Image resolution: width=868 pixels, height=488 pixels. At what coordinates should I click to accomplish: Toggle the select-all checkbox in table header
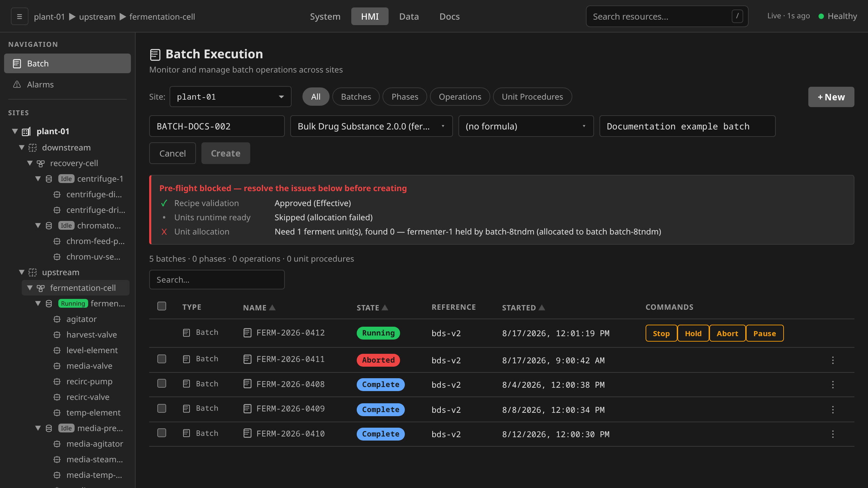(162, 306)
